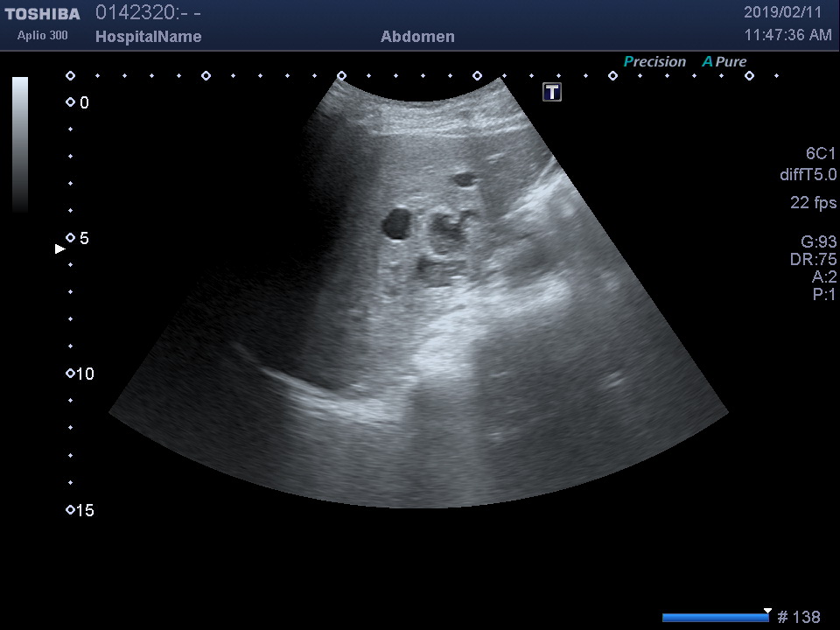Click the depth scale marker '10'

pyautogui.click(x=85, y=374)
